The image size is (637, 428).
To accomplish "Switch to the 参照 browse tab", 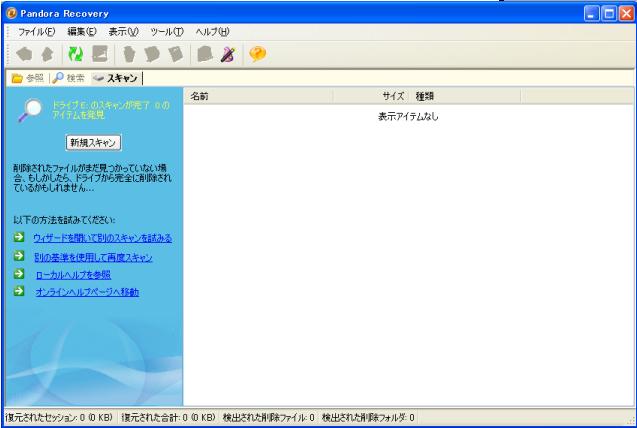I will [28, 78].
